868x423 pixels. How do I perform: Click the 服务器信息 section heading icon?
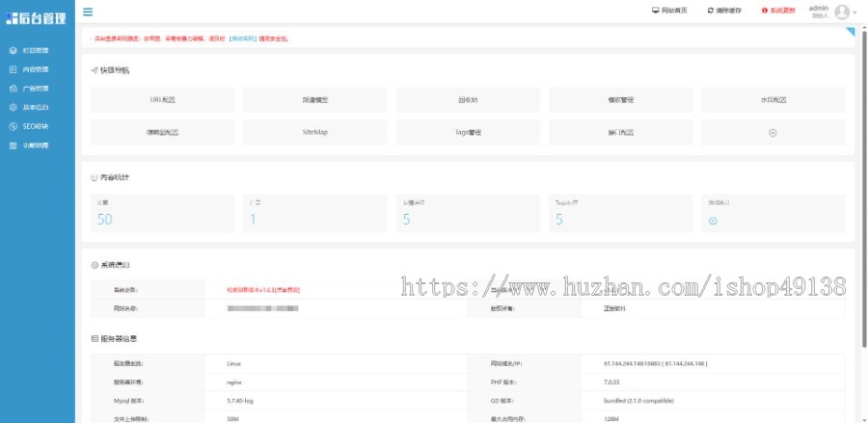95,338
